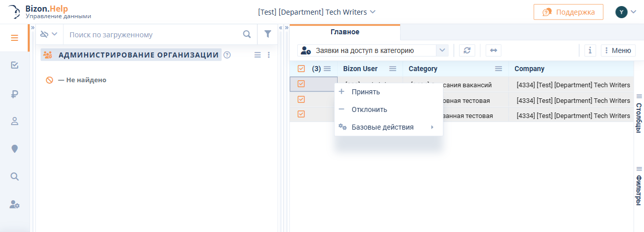
Task: Click the info icon near Меню
Action: 590,50
